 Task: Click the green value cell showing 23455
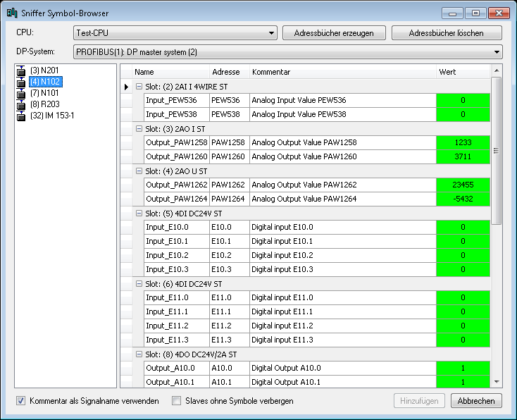tap(462, 185)
